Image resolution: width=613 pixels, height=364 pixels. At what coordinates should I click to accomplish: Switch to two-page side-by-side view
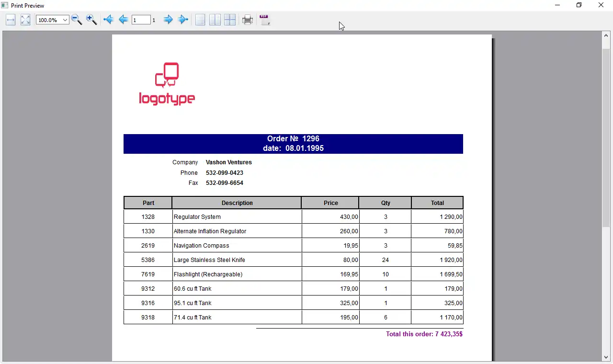tap(215, 20)
